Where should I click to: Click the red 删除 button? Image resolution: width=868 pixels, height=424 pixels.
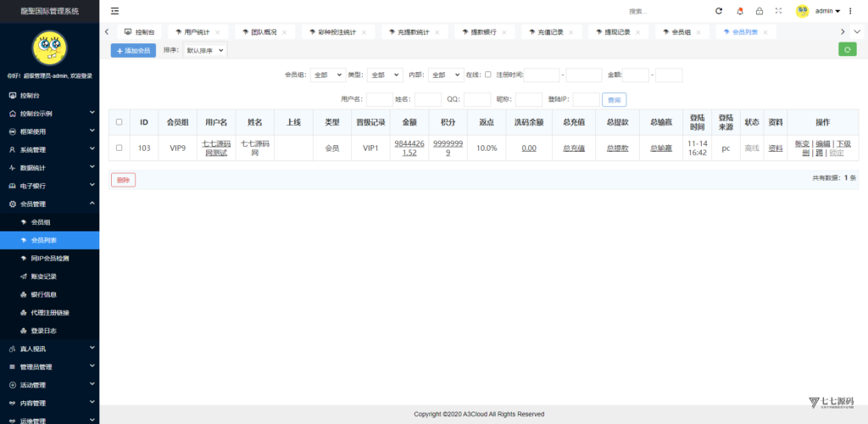pos(124,179)
